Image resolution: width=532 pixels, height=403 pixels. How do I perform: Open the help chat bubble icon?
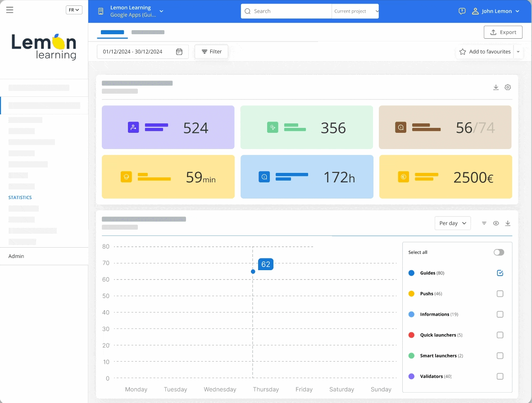462,11
